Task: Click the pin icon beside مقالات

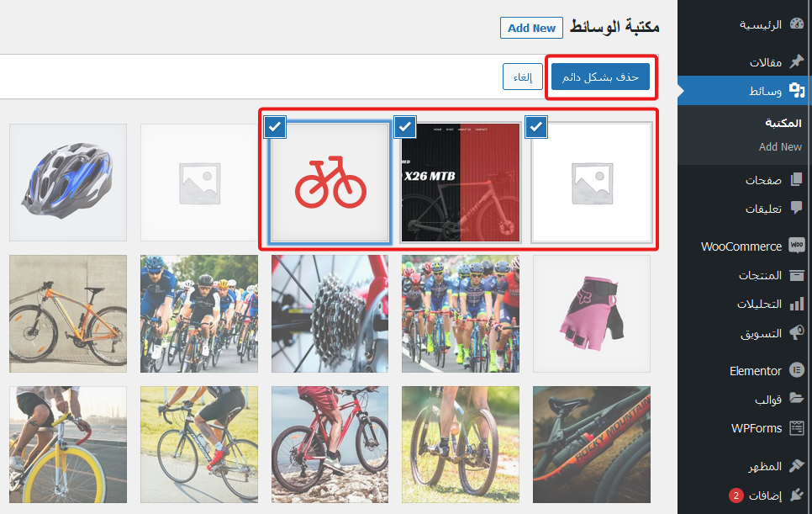Action: 796,61
